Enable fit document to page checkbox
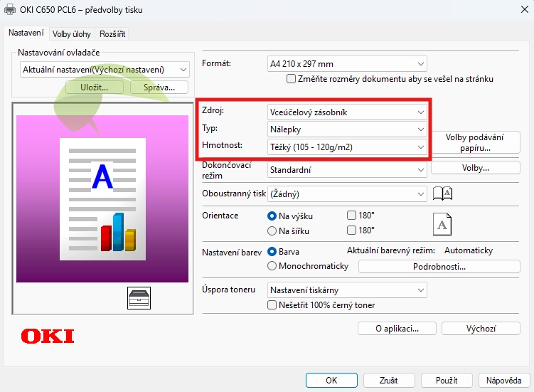Image resolution: width=534 pixels, height=392 pixels. [x=290, y=79]
